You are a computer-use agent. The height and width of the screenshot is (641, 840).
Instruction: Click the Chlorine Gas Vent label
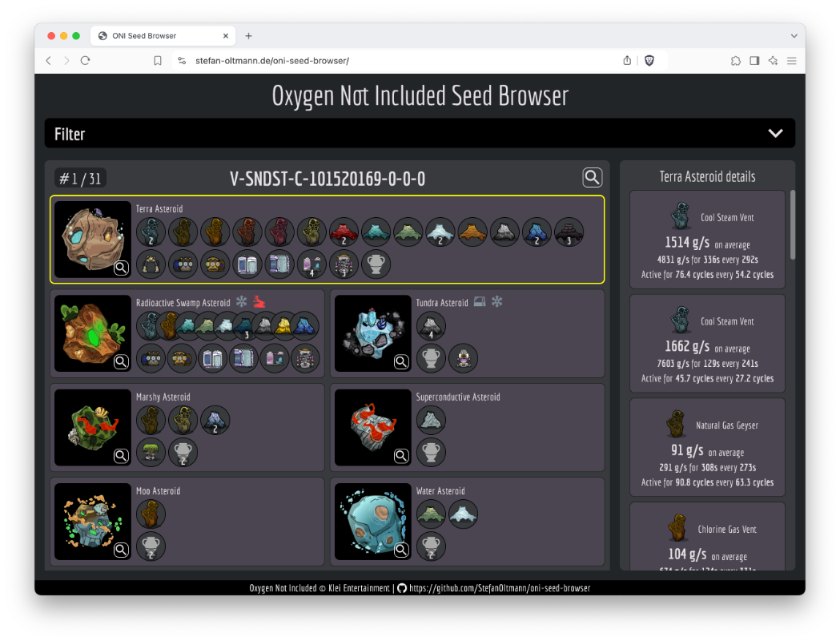click(x=727, y=529)
